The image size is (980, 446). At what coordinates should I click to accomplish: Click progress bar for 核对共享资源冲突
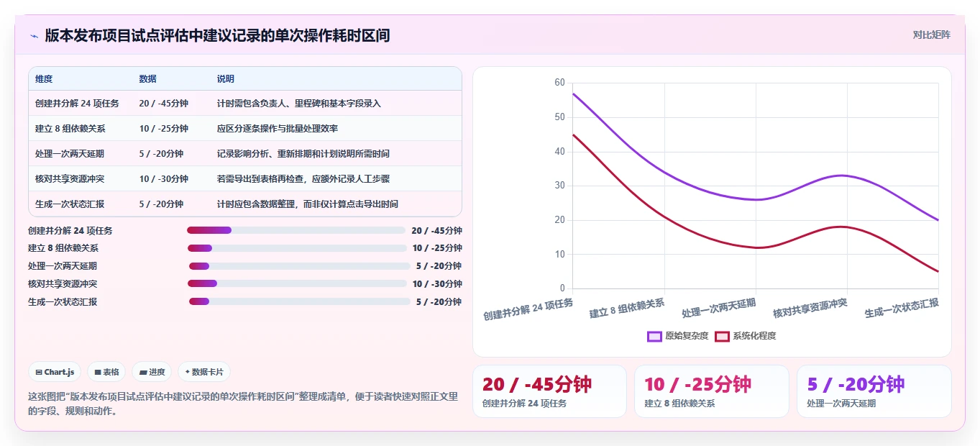297,283
